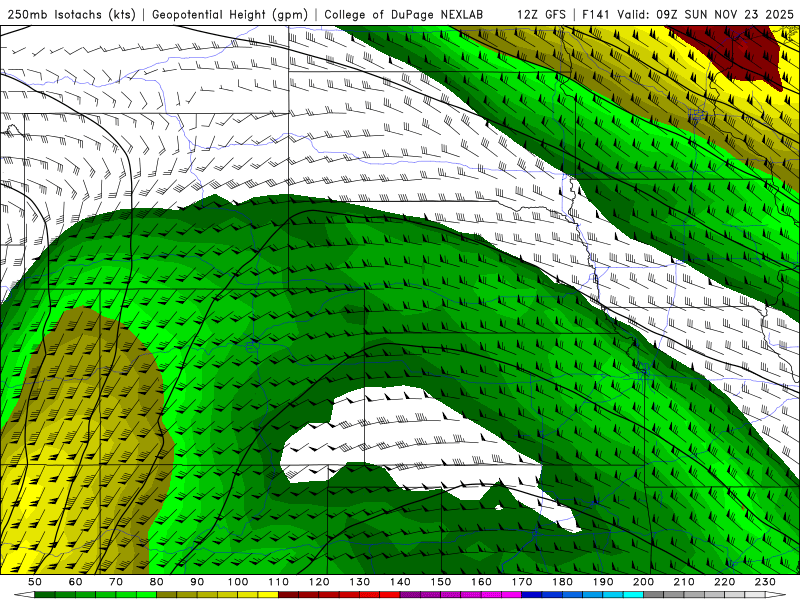Viewport: 800px width, 600px height.
Task: Click the dark blue swatch right after 170
Action: click(532, 595)
